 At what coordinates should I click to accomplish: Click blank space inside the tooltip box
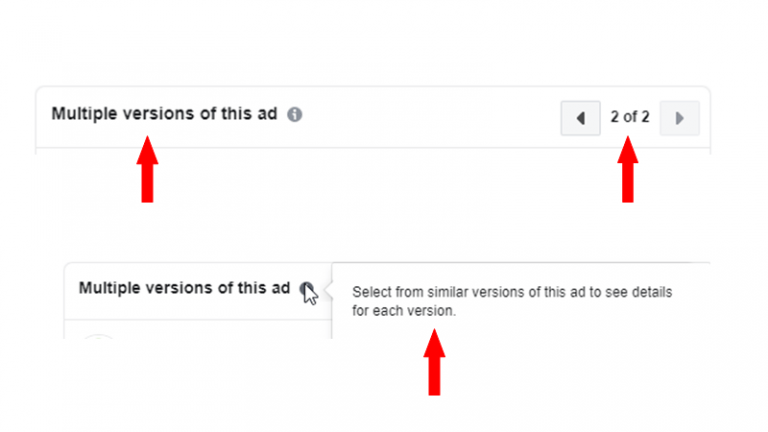click(x=600, y=322)
